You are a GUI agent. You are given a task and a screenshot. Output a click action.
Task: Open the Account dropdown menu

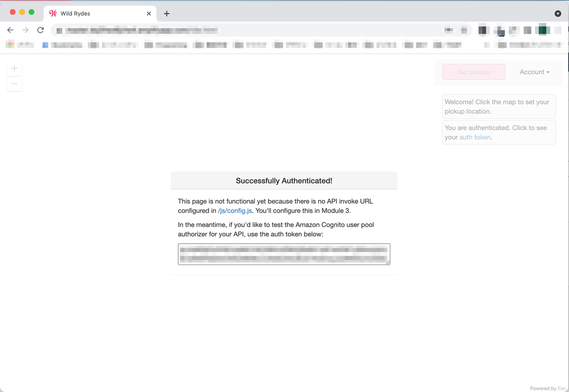(x=534, y=72)
